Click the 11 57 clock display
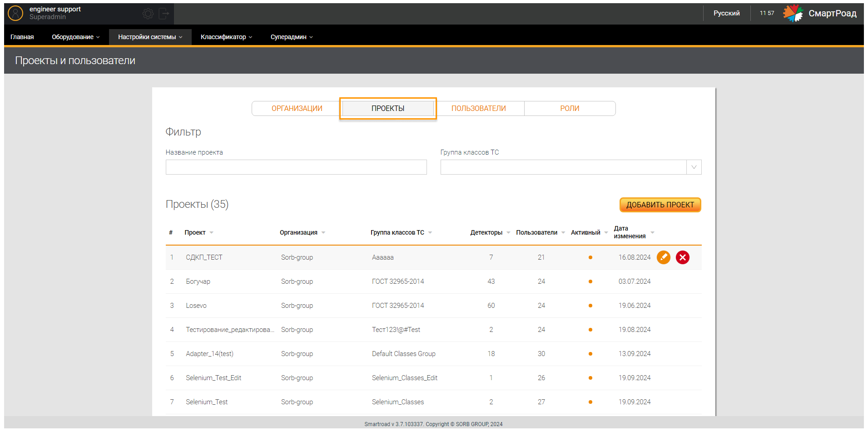Screen dimensions: 868x432 pyautogui.click(x=767, y=13)
